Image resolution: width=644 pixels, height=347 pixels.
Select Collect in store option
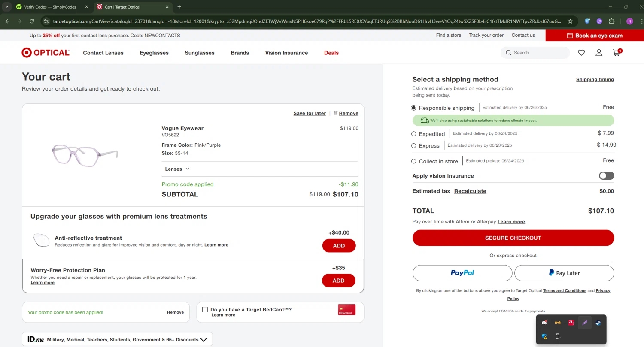coord(414,161)
